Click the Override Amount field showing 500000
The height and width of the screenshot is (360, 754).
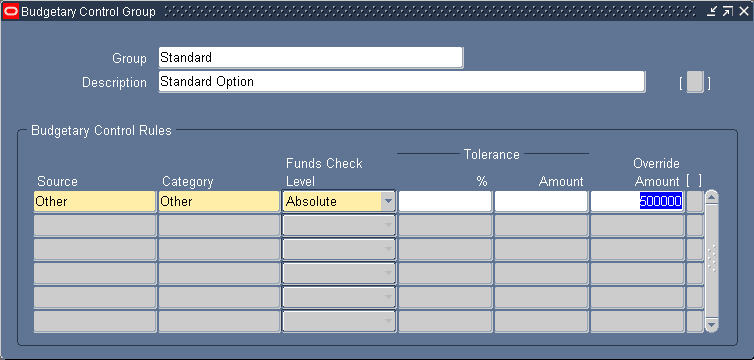tap(637, 201)
